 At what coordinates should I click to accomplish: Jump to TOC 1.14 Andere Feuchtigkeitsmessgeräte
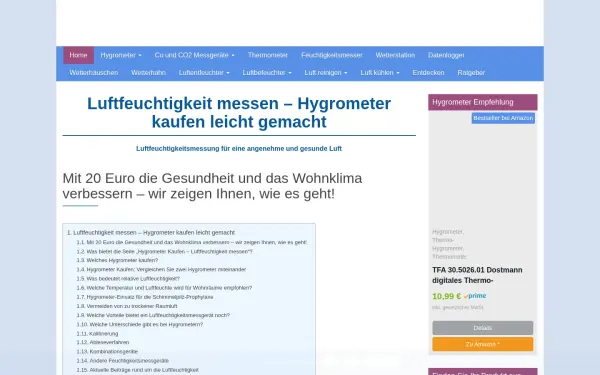pyautogui.click(x=122, y=360)
